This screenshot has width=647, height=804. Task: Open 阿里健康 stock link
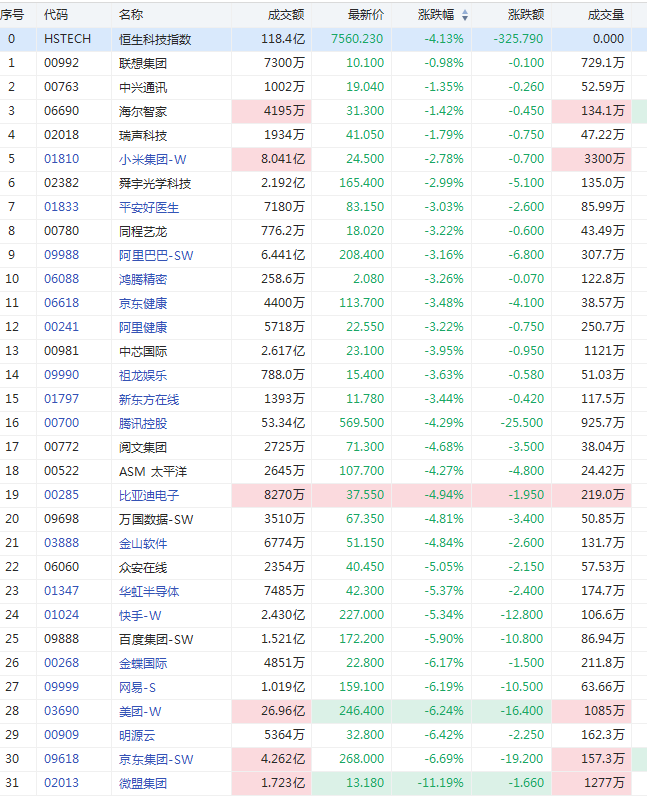pyautogui.click(x=143, y=327)
